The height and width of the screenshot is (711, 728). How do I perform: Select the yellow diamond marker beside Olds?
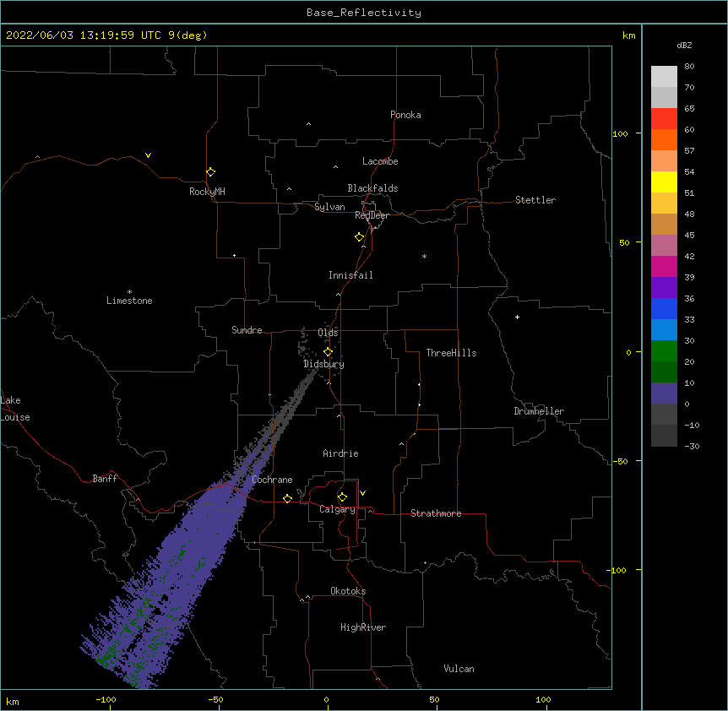point(328,352)
